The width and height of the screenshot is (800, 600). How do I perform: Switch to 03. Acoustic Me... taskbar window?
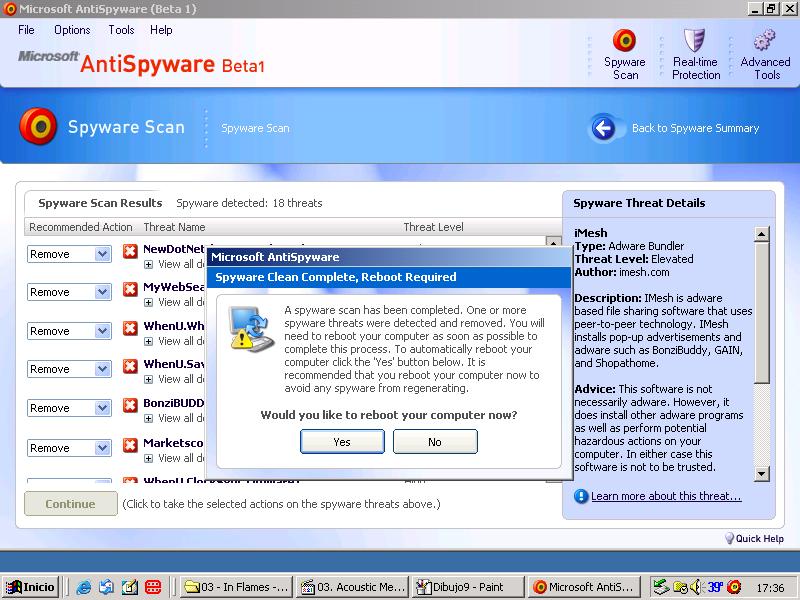(x=353, y=587)
